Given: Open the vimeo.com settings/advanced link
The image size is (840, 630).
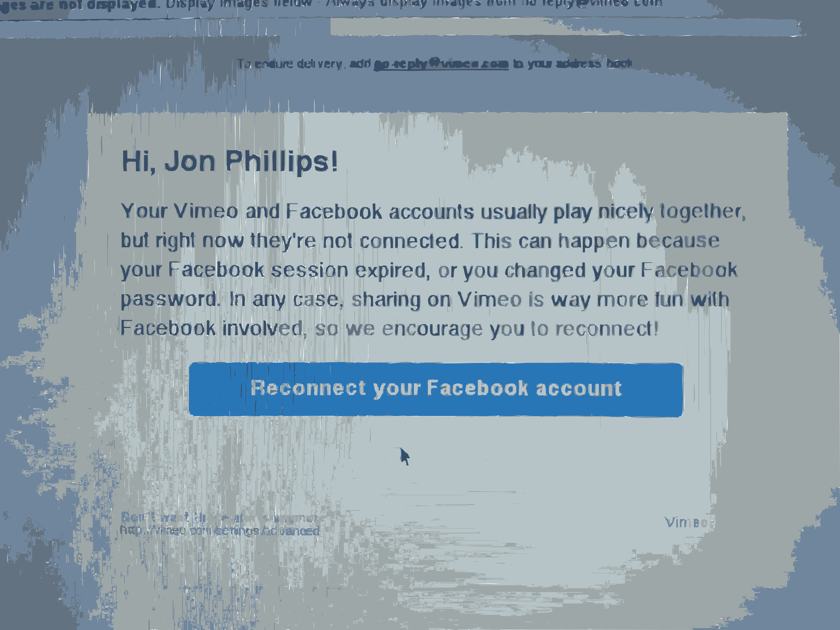Looking at the screenshot, I should 219,530.
